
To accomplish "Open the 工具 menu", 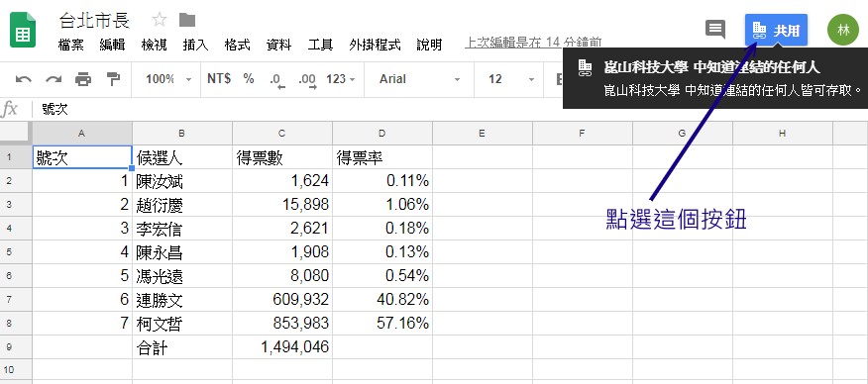I will 320,45.
